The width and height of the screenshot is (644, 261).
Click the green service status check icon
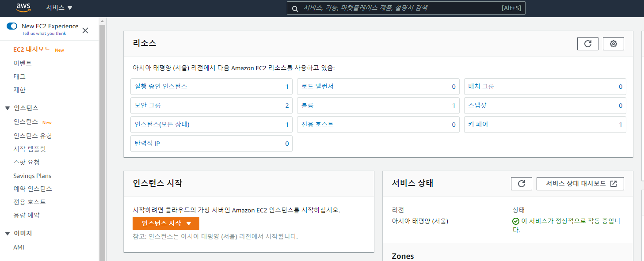pos(516,221)
